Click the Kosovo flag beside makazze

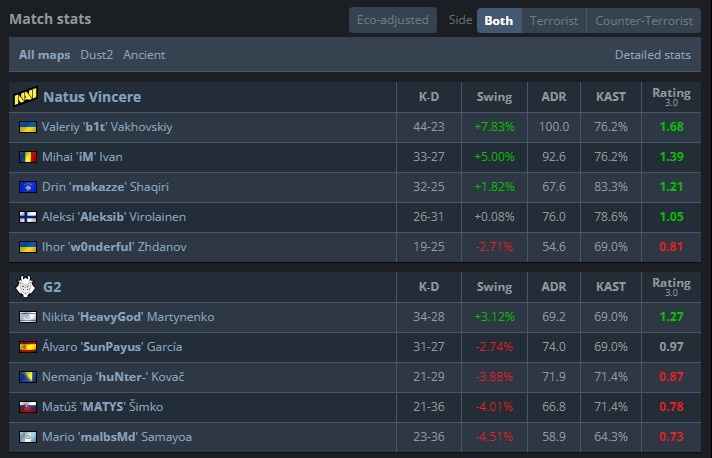(x=28, y=187)
